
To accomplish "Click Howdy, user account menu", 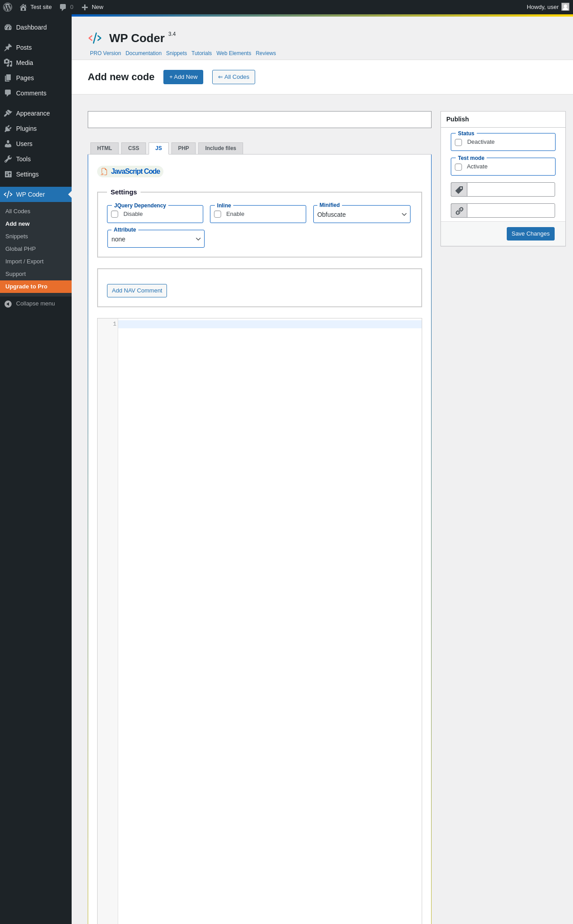I will tap(547, 7).
